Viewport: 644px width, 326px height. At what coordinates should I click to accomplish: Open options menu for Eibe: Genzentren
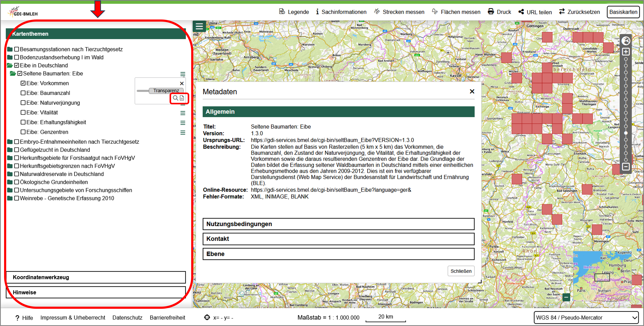[x=183, y=132]
